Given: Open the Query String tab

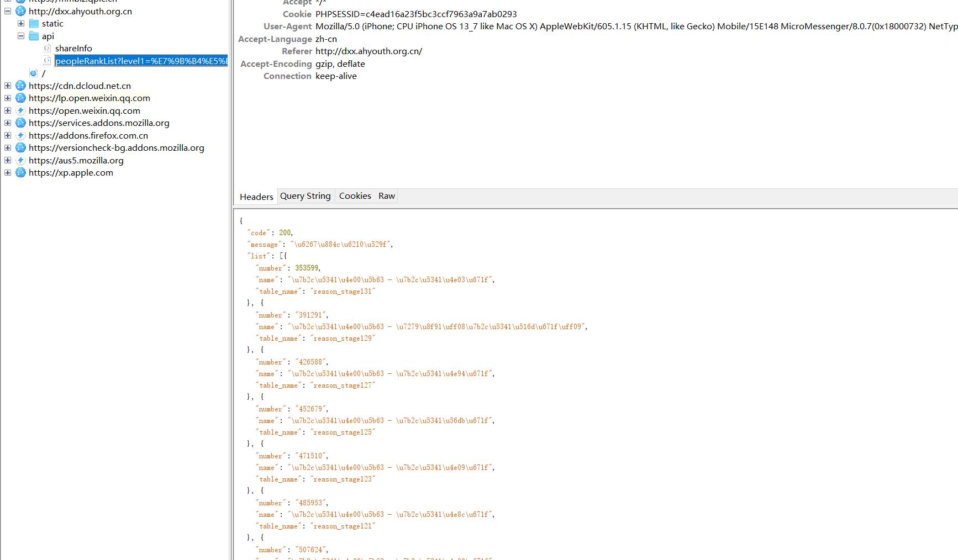Looking at the screenshot, I should (306, 196).
